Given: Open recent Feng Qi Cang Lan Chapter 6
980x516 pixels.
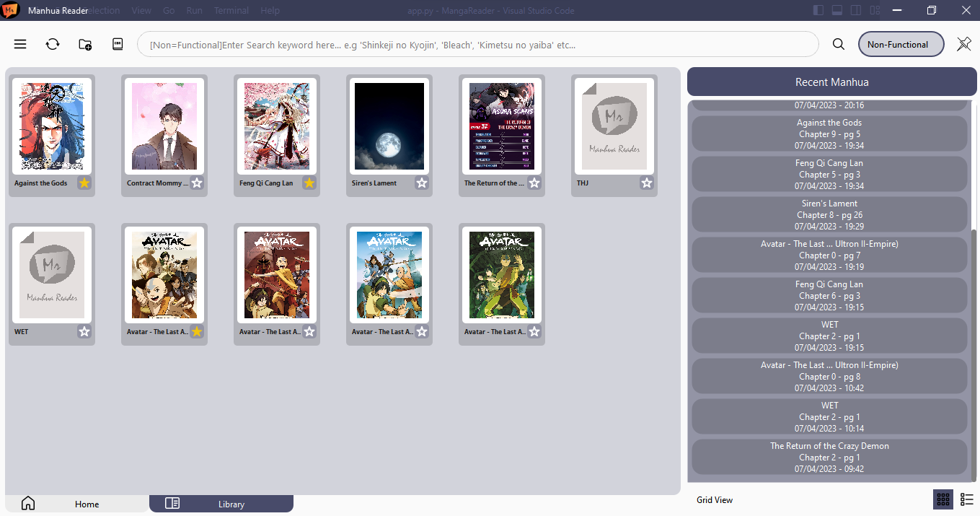Looking at the screenshot, I should [829, 296].
